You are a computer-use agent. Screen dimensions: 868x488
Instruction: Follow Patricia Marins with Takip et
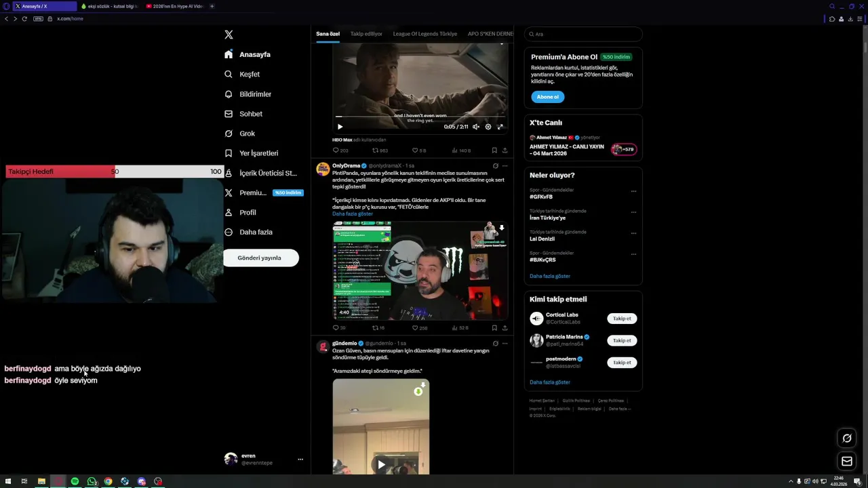click(622, 340)
